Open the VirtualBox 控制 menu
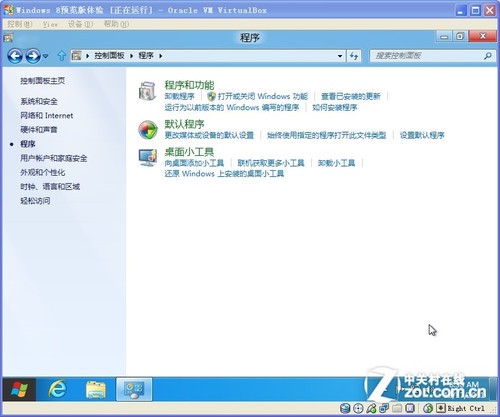Screen dimensions: 500x417 [19, 24]
